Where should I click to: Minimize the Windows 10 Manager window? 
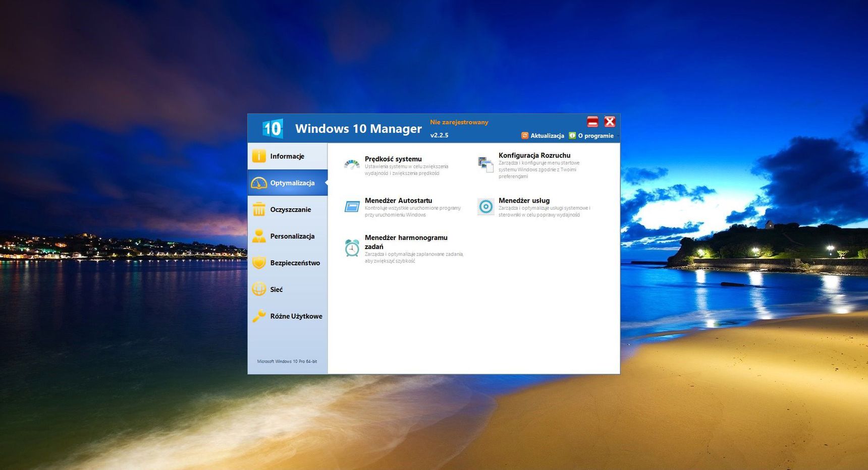click(x=592, y=122)
